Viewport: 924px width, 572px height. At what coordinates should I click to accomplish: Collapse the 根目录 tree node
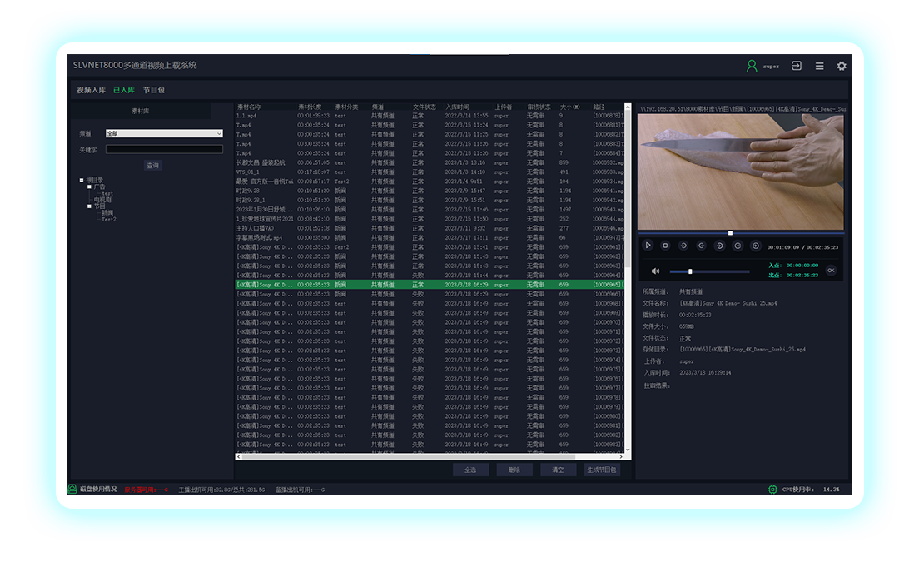(x=82, y=180)
